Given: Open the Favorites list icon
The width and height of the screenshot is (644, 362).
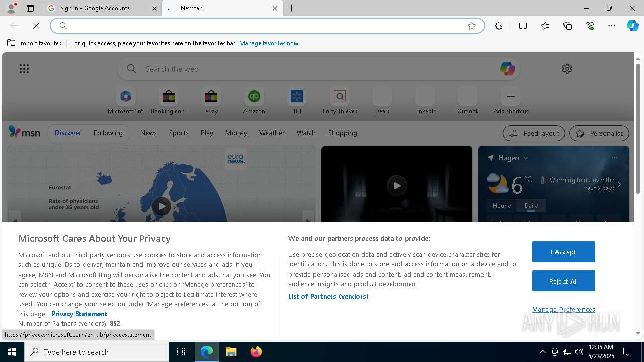Looking at the screenshot, I should click(545, 26).
